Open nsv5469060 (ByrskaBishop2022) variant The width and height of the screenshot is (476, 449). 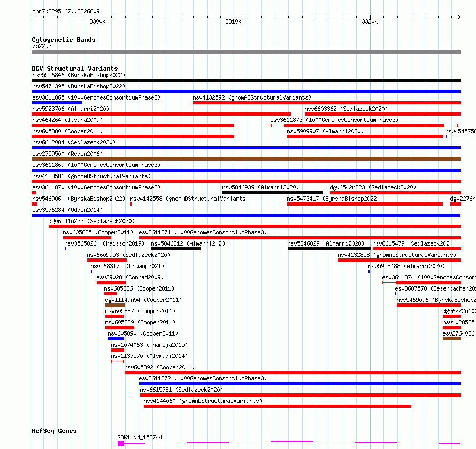[79, 199]
